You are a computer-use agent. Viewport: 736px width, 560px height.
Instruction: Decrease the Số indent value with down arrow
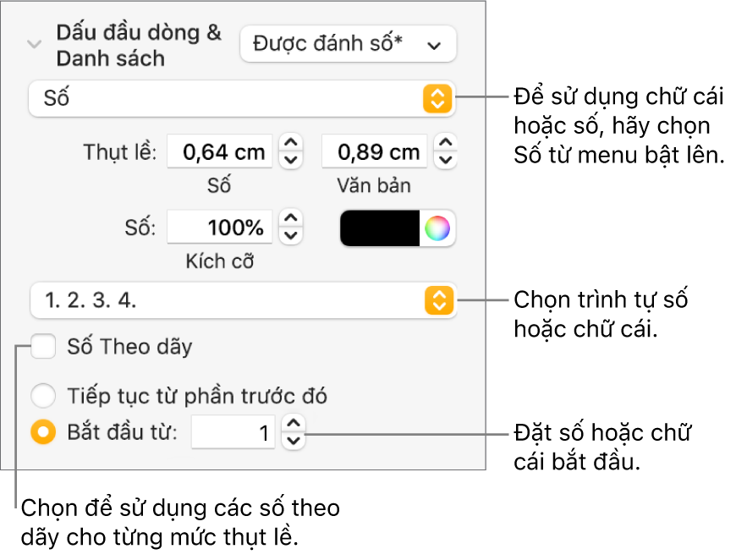pyautogui.click(x=291, y=160)
